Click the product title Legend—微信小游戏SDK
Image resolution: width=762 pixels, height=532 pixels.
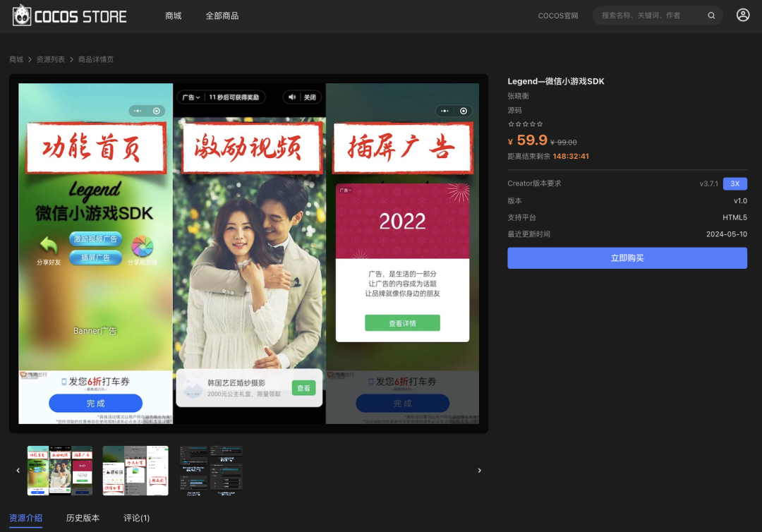[556, 81]
